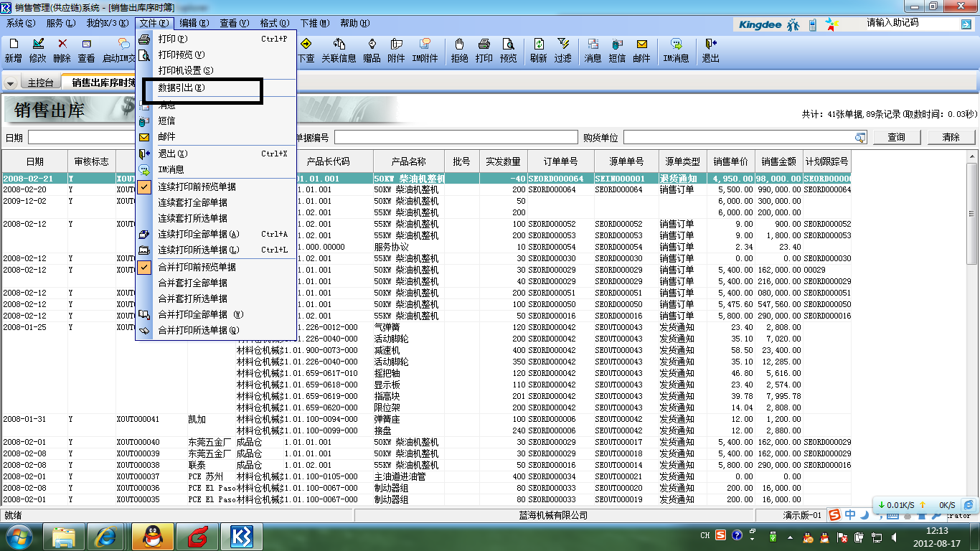980x551 pixels.
Task: Open the 格式(O) menu
Action: tap(275, 23)
